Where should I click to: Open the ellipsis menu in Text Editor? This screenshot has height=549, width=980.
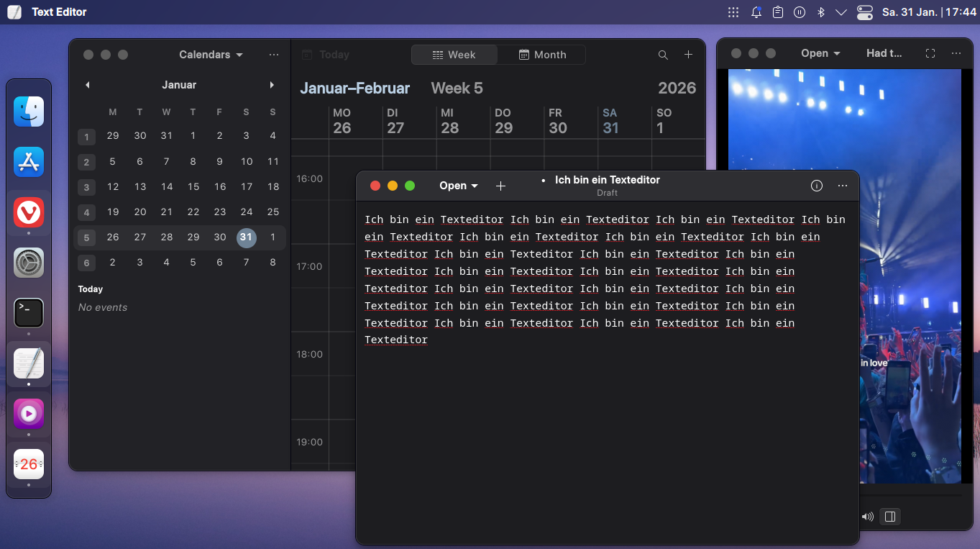point(842,185)
